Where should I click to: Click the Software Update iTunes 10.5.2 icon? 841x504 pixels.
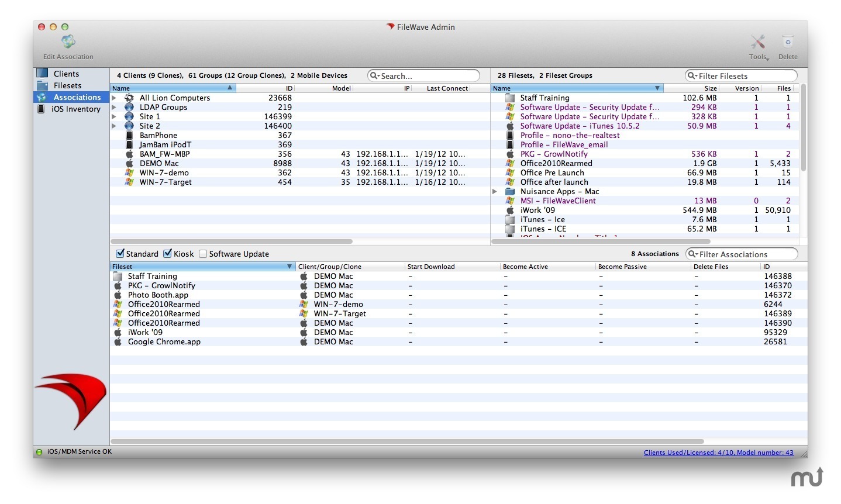click(x=510, y=126)
